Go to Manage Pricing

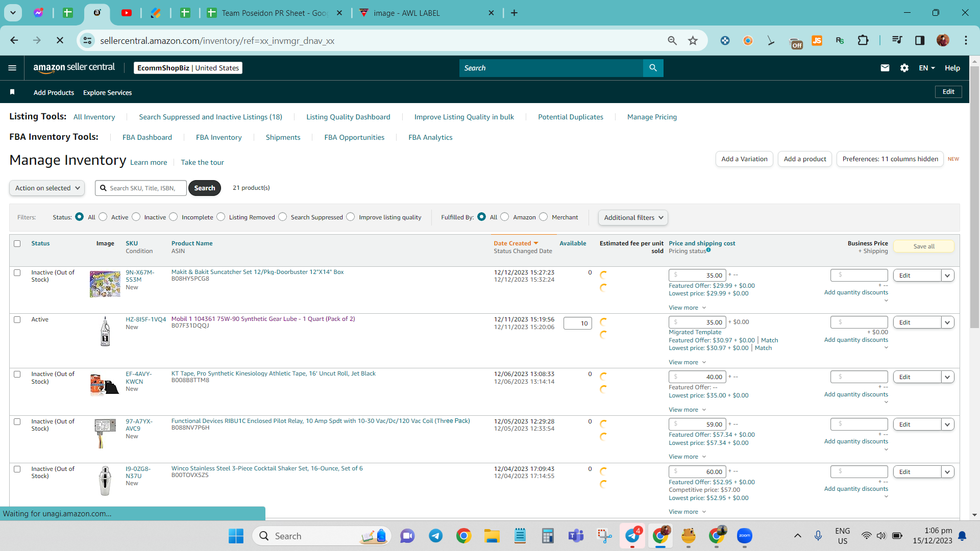[x=652, y=117]
